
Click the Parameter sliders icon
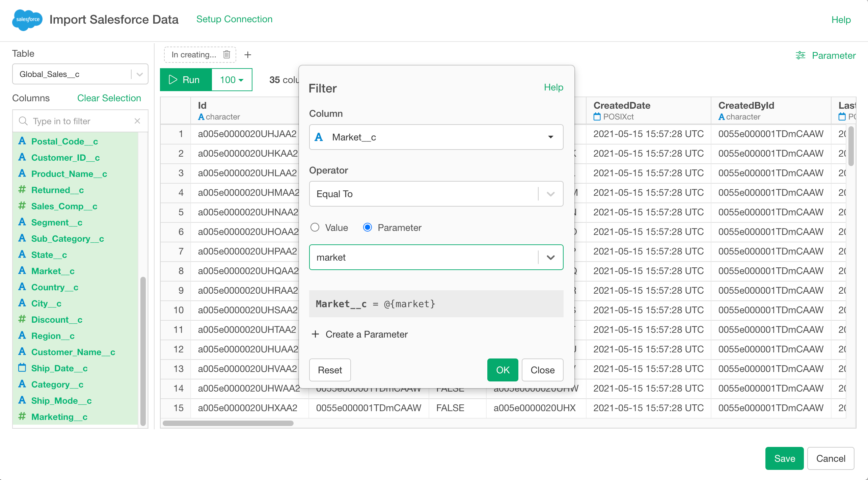coord(801,55)
